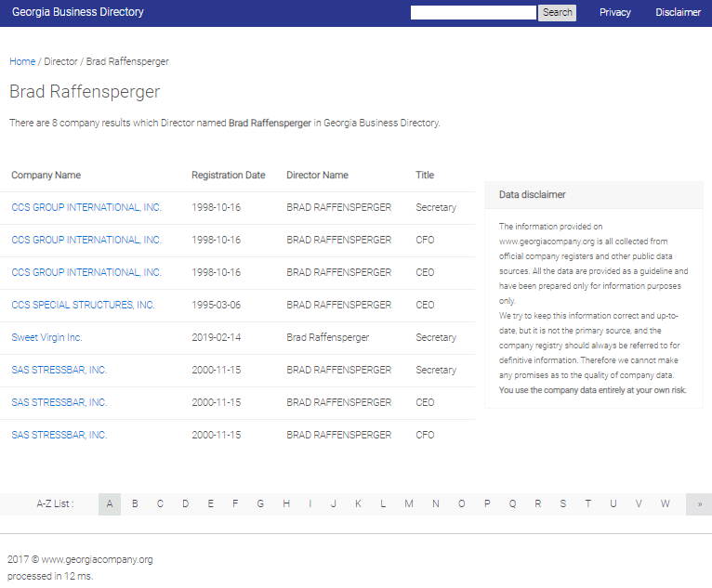Screen dimensions: 712x588
Task: Select letter U in A-Z list
Action: pos(613,504)
